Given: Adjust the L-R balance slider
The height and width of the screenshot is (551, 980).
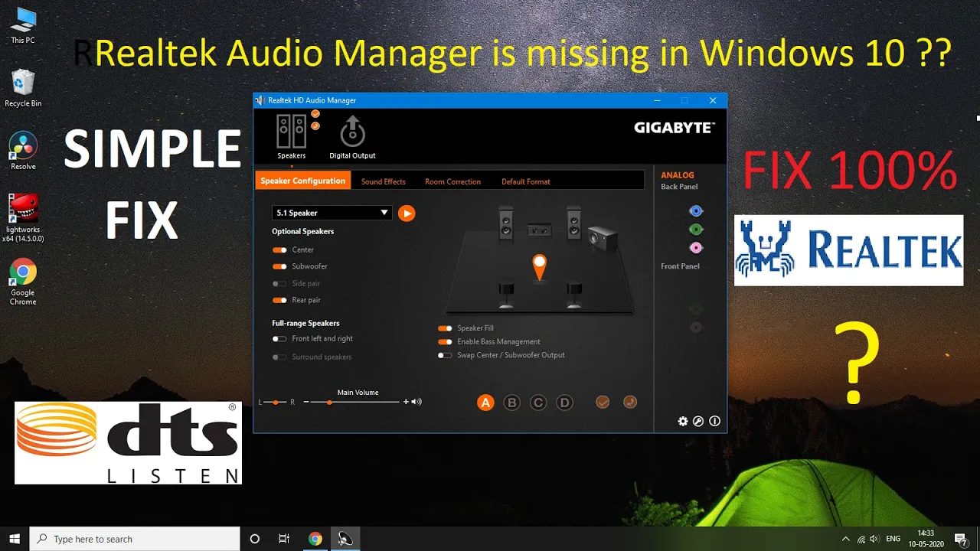Looking at the screenshot, I should pos(275,402).
